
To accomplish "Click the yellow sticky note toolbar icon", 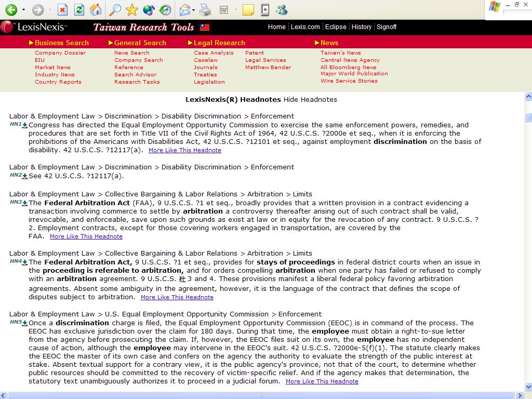I will 248,10.
